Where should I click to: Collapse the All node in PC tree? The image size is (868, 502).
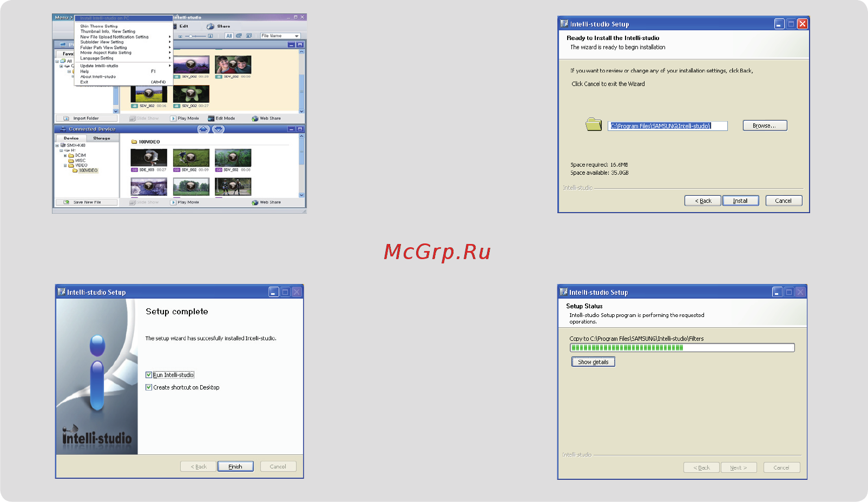point(57,61)
